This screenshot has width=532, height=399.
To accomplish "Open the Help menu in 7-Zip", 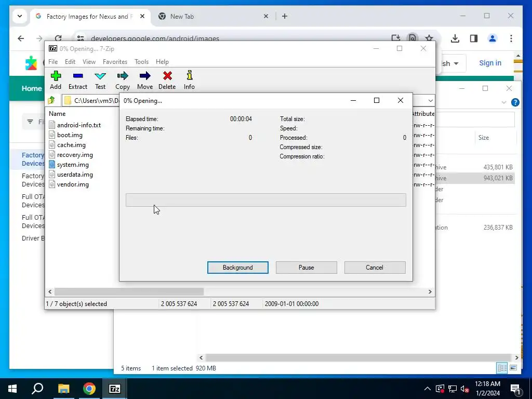I will point(162,62).
